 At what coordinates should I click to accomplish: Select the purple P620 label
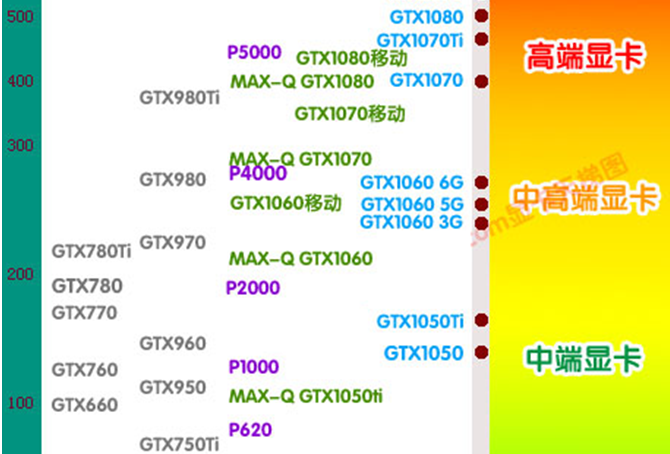[250, 430]
